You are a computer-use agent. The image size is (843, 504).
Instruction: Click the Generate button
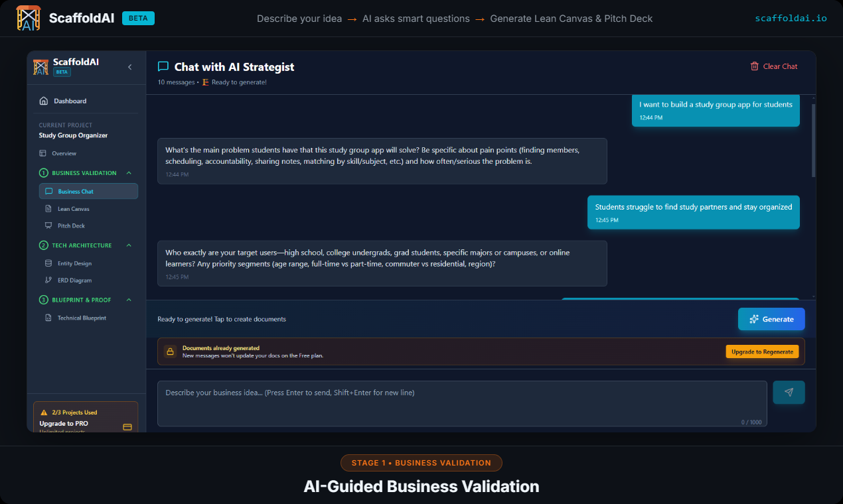coord(771,319)
